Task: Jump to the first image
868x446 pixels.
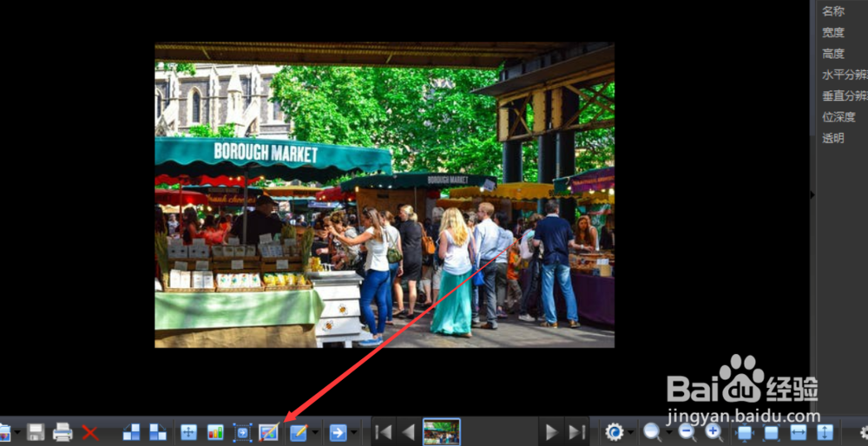Action: pyautogui.click(x=383, y=432)
